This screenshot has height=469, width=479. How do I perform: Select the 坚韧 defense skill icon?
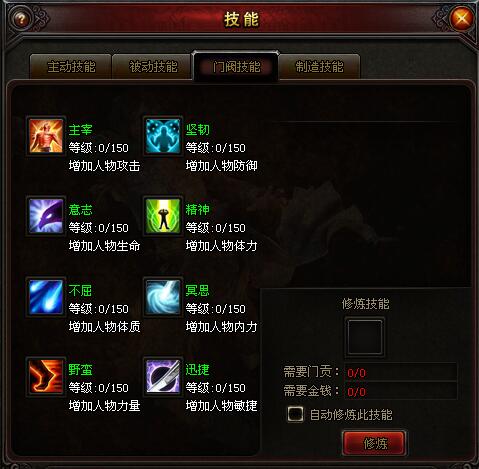[163, 136]
